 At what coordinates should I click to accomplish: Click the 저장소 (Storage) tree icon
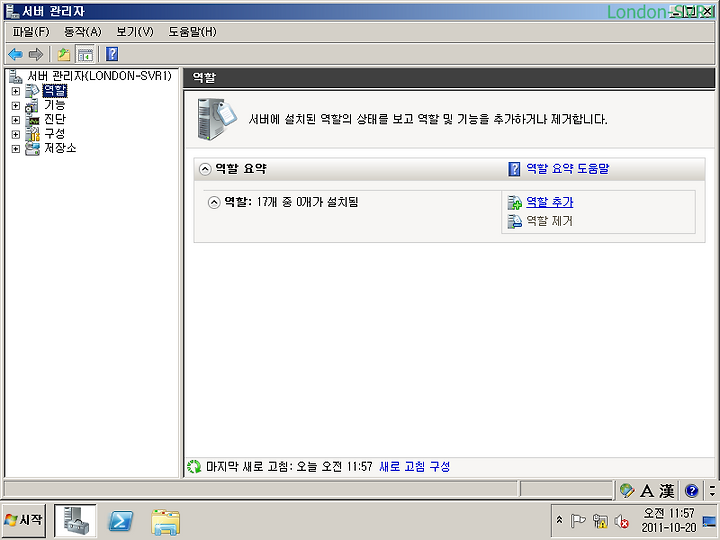coord(33,148)
